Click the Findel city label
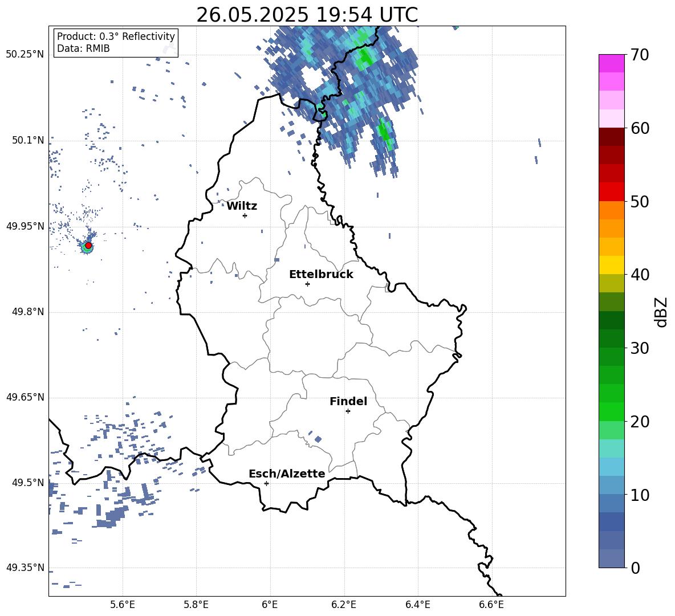Image resolution: width=675 pixels, height=616 pixels. pyautogui.click(x=348, y=401)
